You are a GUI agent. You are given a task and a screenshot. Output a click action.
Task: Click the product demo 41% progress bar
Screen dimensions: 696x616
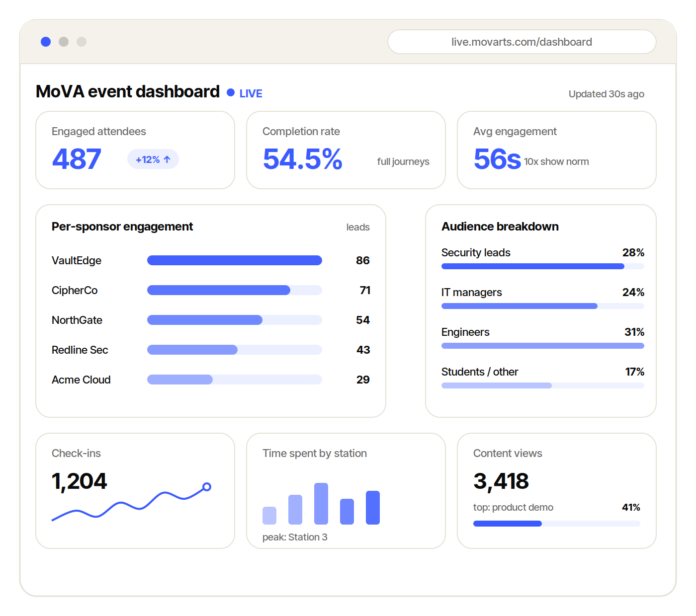557,524
